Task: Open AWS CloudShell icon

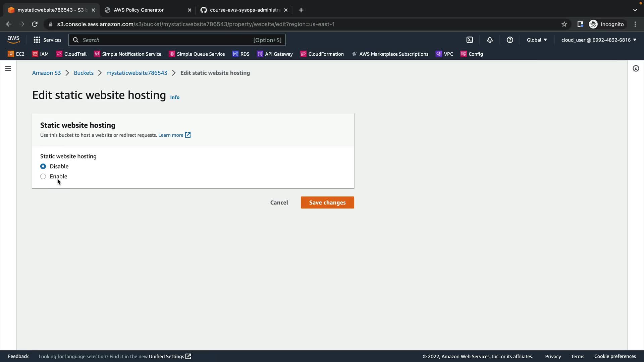Action: click(470, 40)
